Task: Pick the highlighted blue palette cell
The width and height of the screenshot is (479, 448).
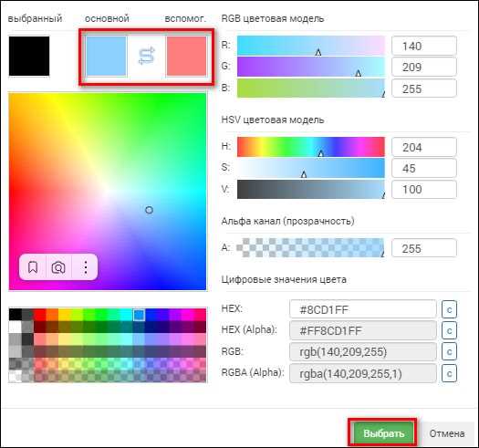Action: [139, 315]
